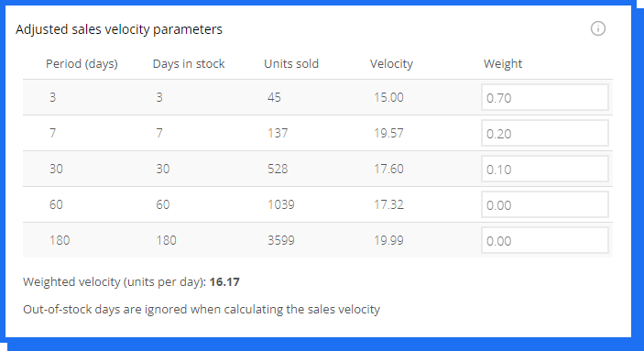
Task: Click the Units sold column header
Action: click(x=291, y=64)
